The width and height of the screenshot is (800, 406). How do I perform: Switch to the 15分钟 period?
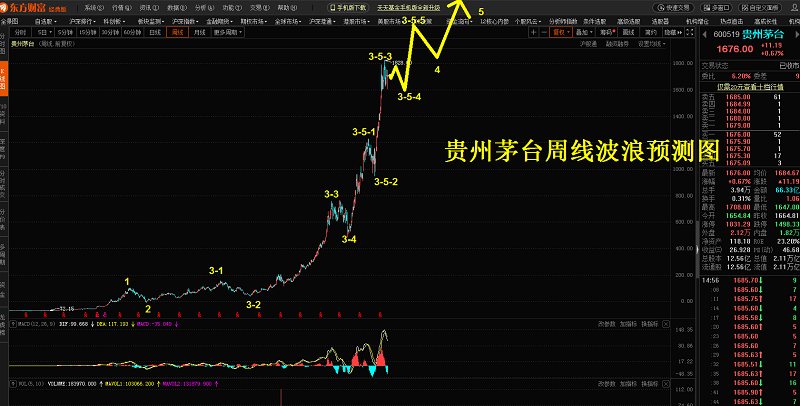coord(88,32)
